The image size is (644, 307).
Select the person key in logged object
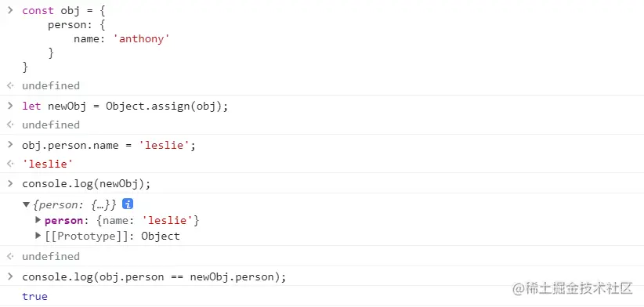63,221
